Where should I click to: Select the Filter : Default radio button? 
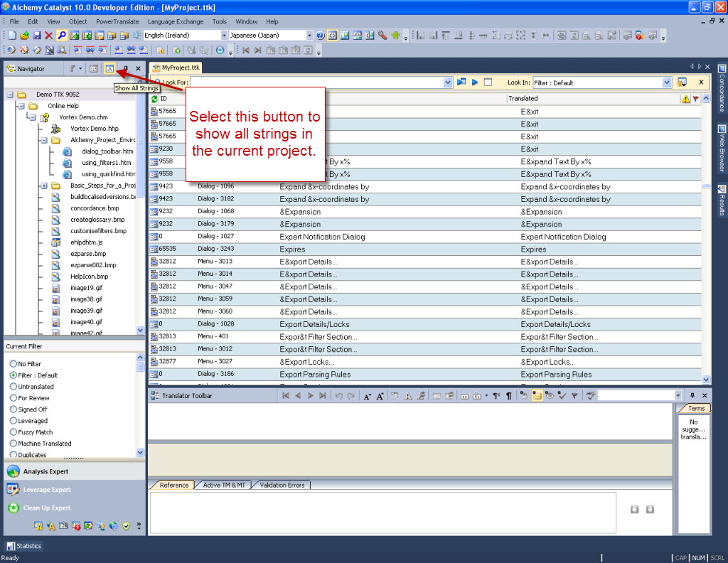coord(14,375)
